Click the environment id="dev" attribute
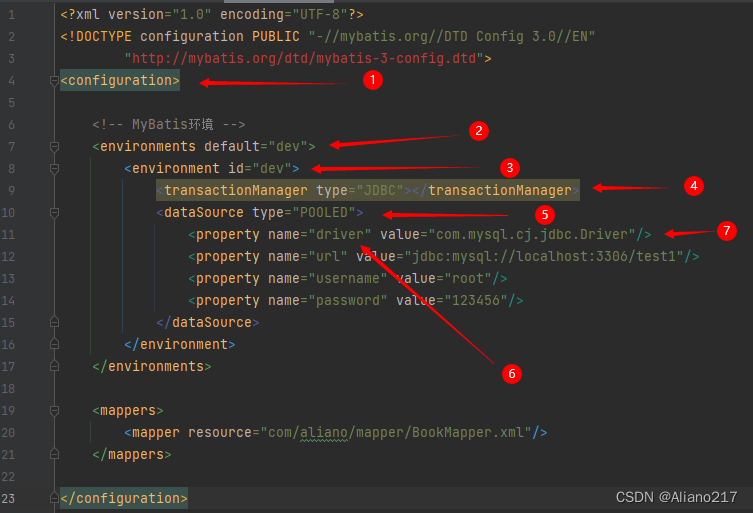The width and height of the screenshot is (753, 513). tap(259, 169)
